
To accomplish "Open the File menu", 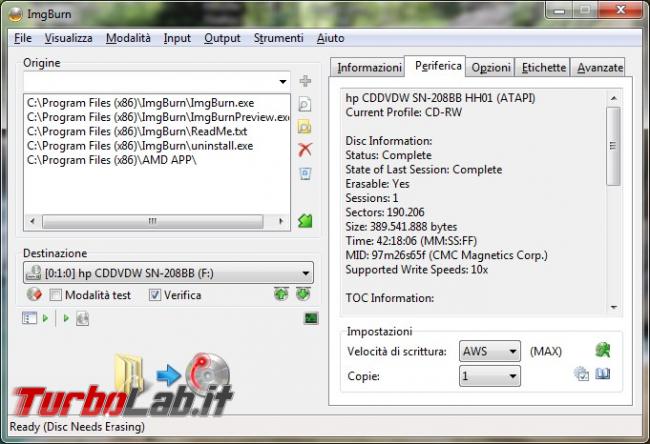I will pyautogui.click(x=23, y=38).
